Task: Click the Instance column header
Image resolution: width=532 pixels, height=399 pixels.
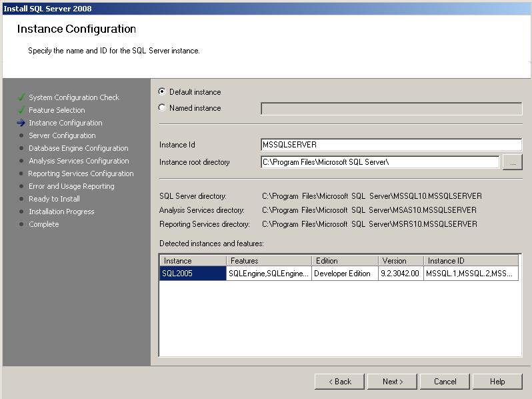Action: point(193,261)
